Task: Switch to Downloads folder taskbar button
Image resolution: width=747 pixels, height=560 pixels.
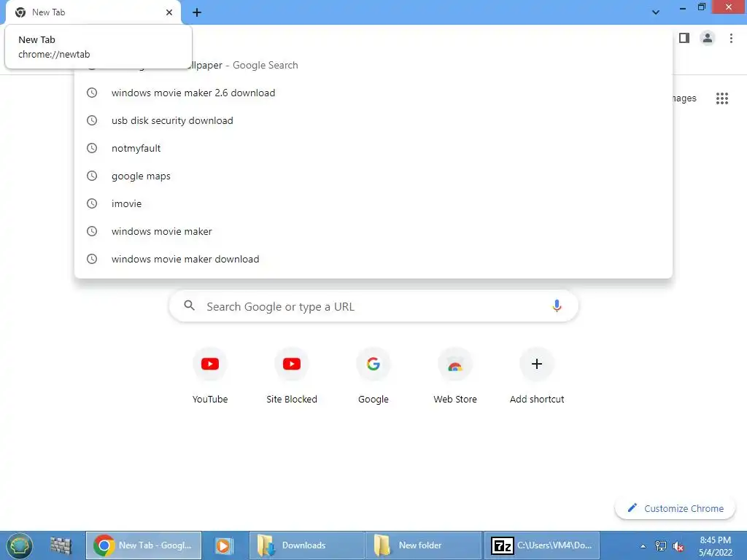Action: point(307,545)
